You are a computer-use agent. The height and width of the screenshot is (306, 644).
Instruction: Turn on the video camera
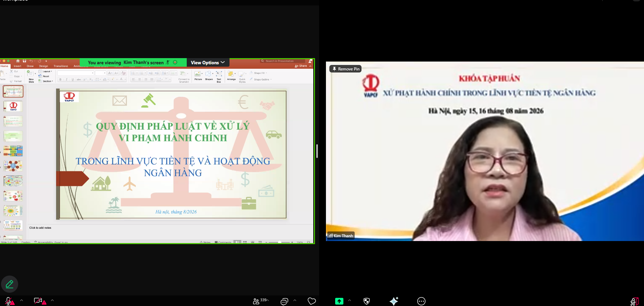(40, 301)
